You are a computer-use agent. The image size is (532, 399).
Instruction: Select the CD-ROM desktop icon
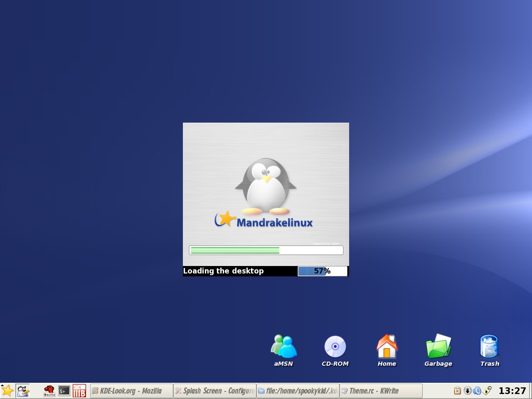(x=335, y=351)
